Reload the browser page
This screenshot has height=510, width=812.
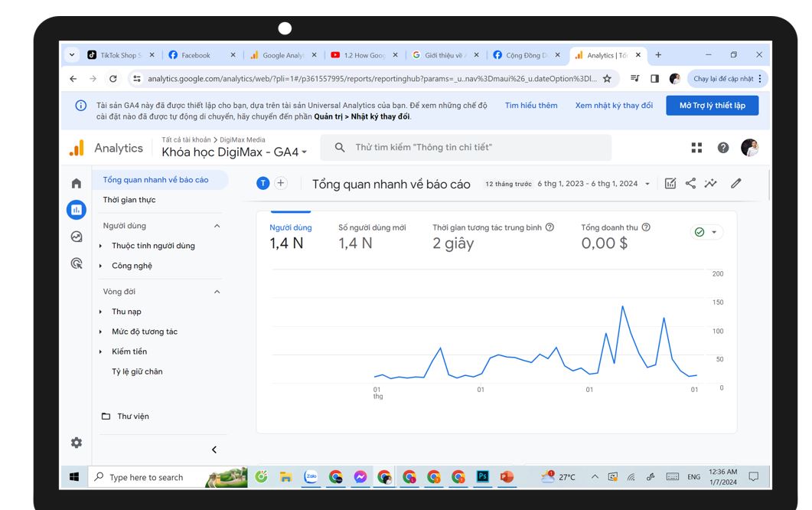click(x=113, y=79)
